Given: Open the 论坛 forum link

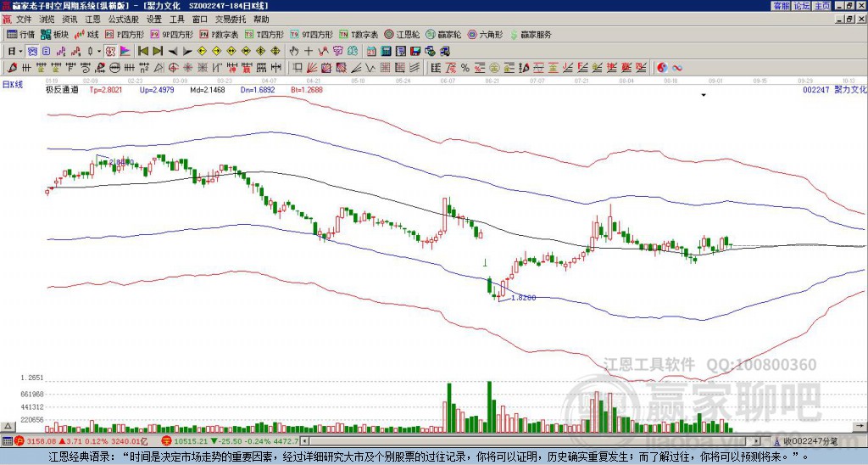Looking at the screenshot, I should point(801,6).
